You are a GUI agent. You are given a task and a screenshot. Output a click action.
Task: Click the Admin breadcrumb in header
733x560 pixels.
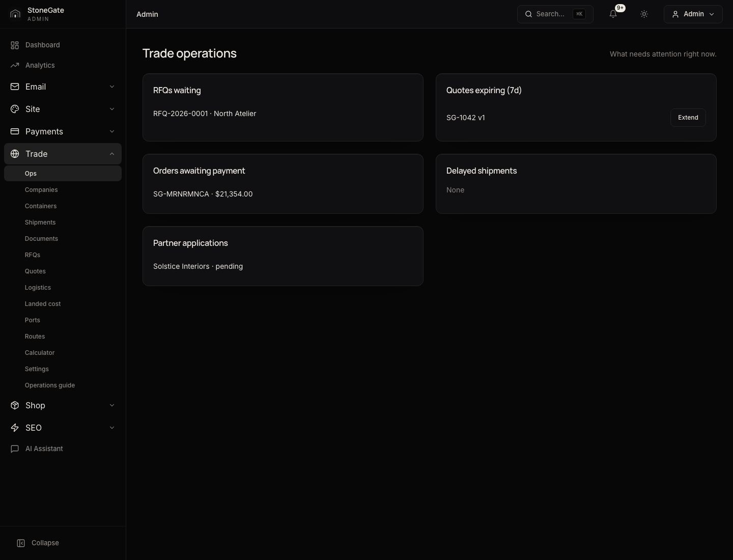click(x=147, y=14)
